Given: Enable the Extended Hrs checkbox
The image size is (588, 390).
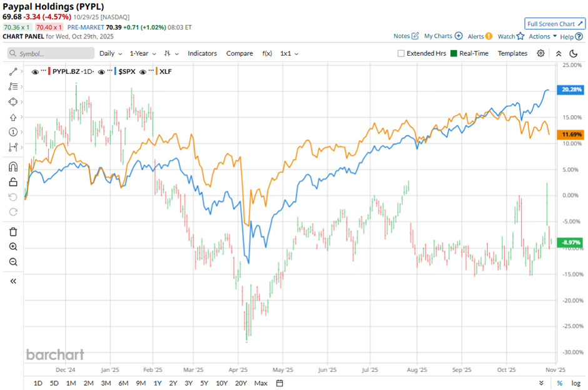Looking at the screenshot, I should tap(401, 54).
